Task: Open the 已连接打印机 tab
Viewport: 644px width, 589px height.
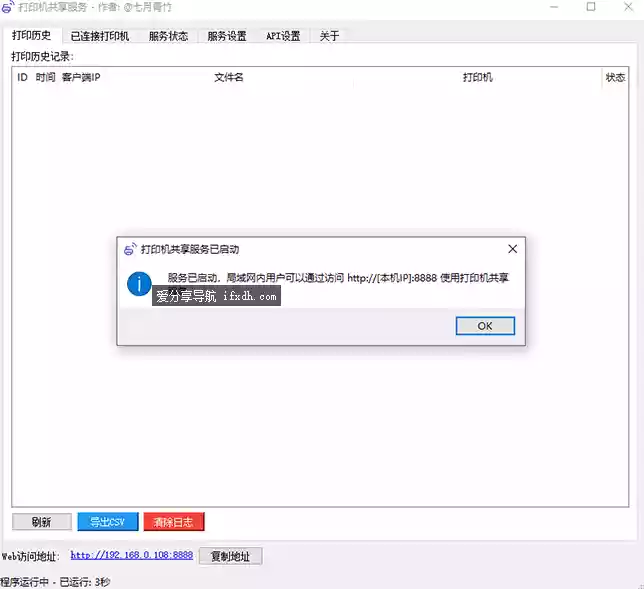Action: point(100,36)
